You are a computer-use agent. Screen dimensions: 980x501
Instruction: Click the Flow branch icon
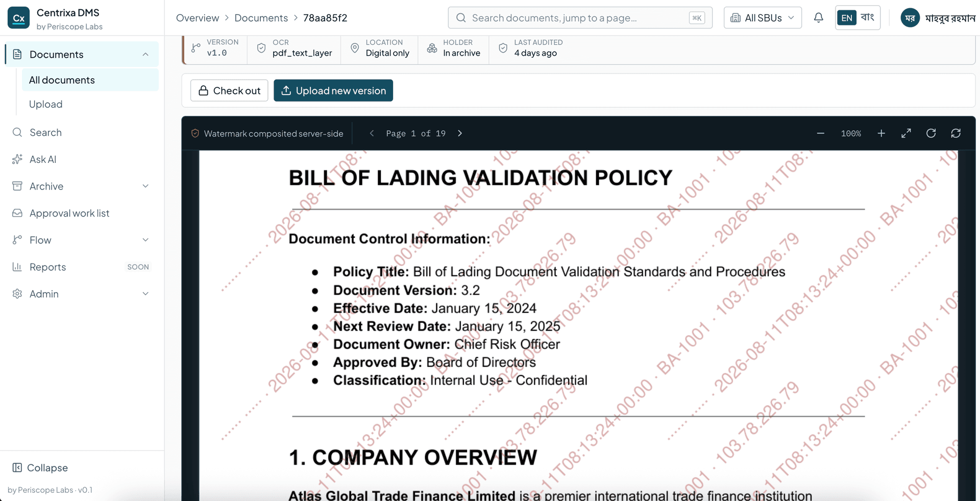[x=17, y=240]
